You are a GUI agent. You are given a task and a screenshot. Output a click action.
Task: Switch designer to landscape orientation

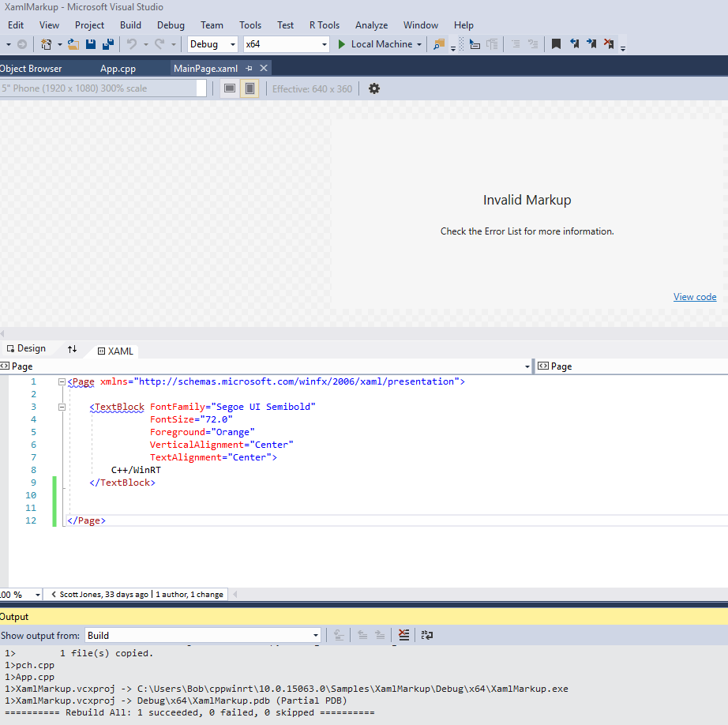click(229, 88)
